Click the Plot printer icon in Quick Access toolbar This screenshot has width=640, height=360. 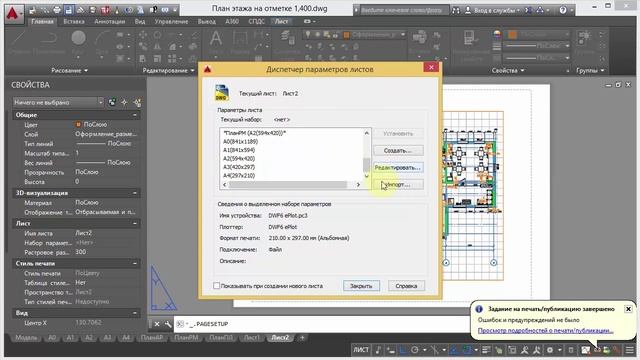(57, 10)
